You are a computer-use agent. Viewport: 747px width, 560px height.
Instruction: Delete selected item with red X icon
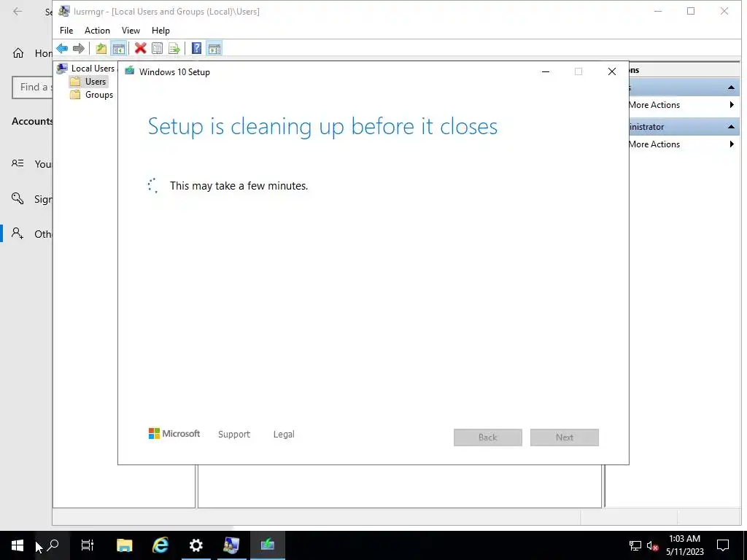pos(140,48)
